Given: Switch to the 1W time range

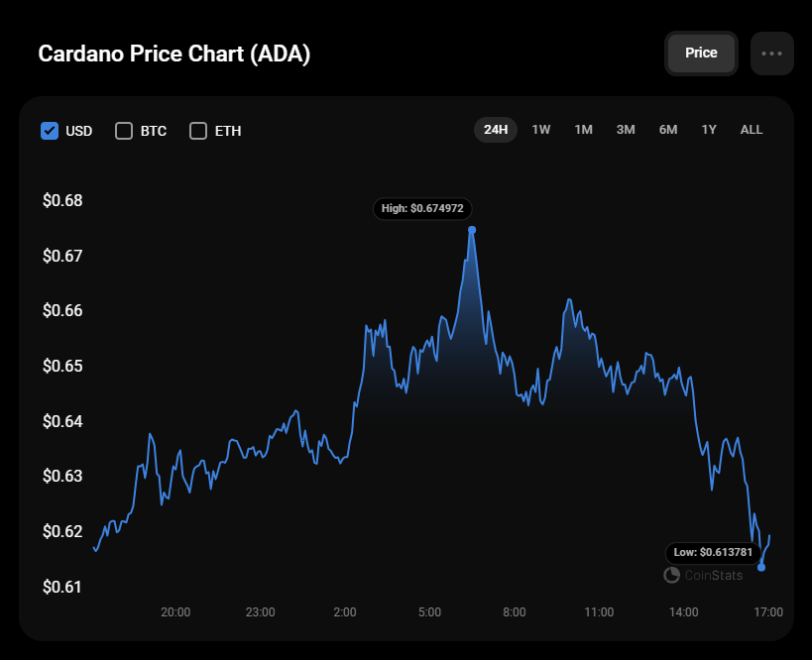Looking at the screenshot, I should (541, 130).
